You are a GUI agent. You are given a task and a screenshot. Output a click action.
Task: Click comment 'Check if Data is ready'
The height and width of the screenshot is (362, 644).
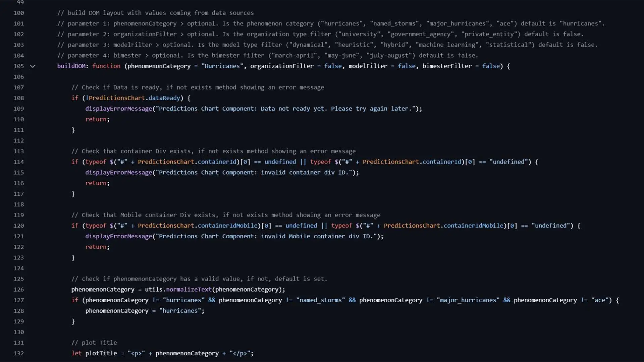click(198, 87)
